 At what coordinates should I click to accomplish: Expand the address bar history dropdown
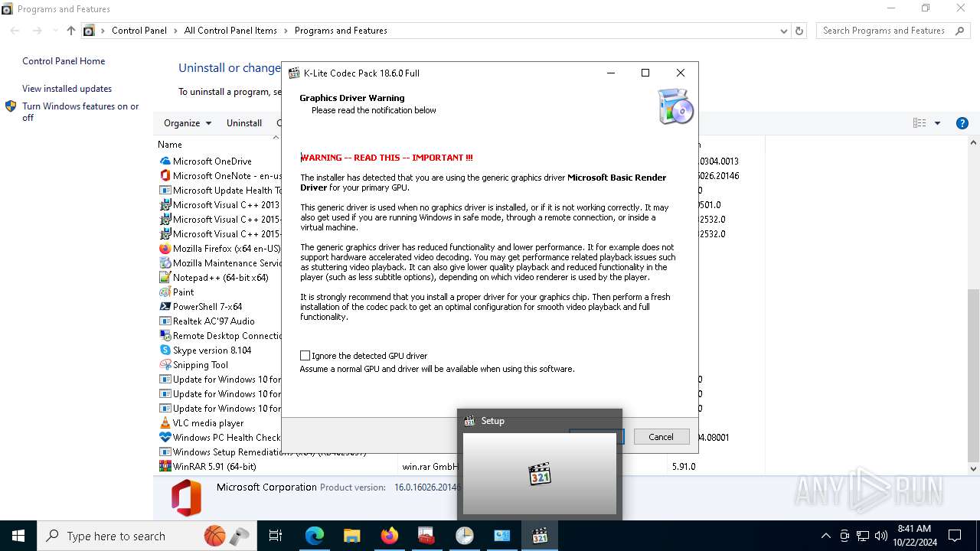pyautogui.click(x=783, y=31)
